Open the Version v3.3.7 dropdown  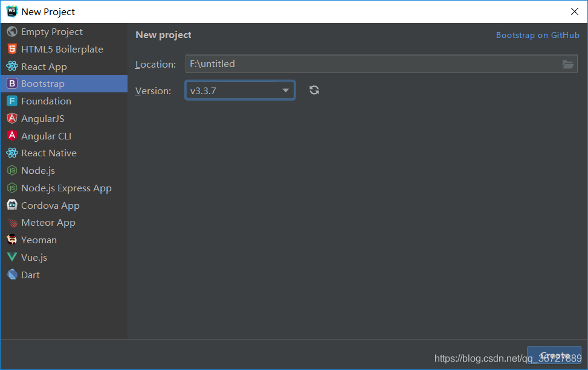click(240, 91)
